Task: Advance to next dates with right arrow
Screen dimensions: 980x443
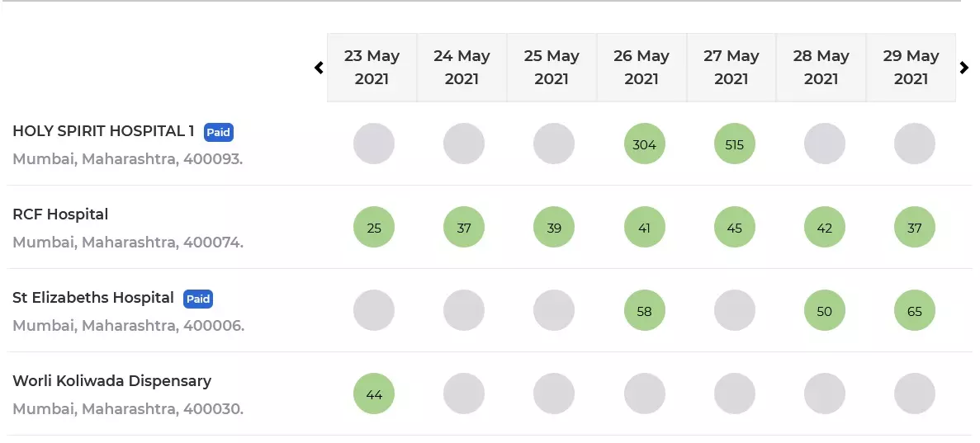Action: point(964,68)
